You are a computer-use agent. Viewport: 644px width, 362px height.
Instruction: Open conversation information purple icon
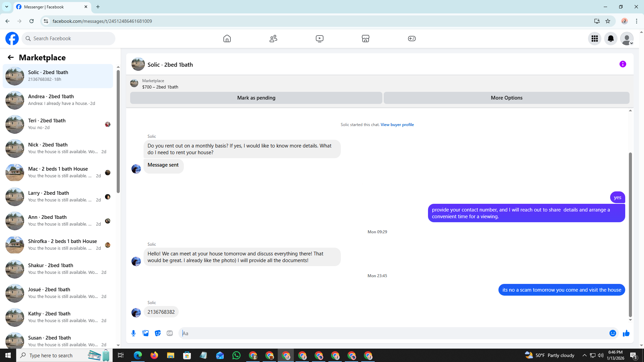tap(623, 64)
